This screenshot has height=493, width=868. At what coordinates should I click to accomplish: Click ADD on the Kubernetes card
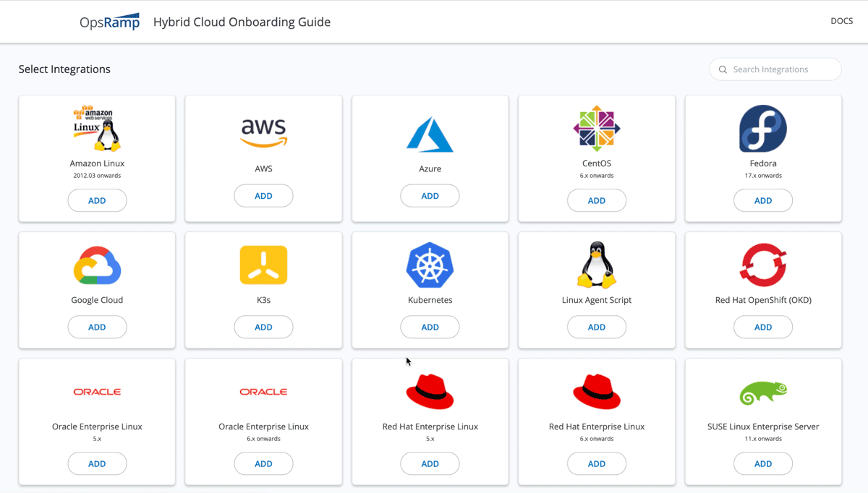(x=430, y=327)
